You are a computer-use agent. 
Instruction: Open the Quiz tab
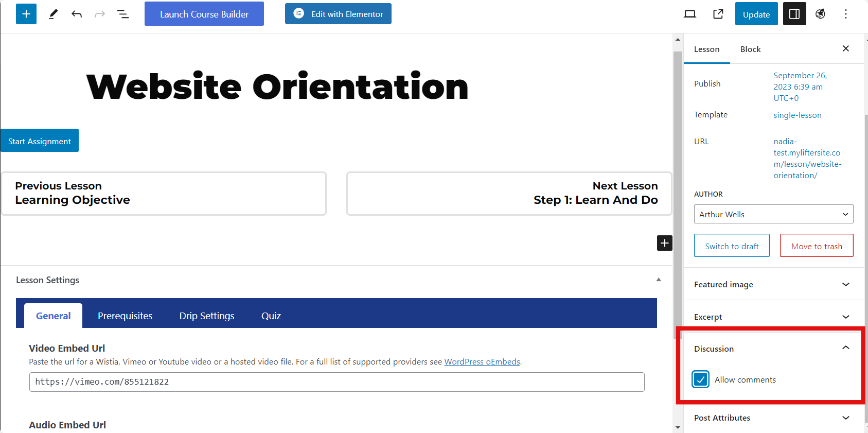(271, 316)
